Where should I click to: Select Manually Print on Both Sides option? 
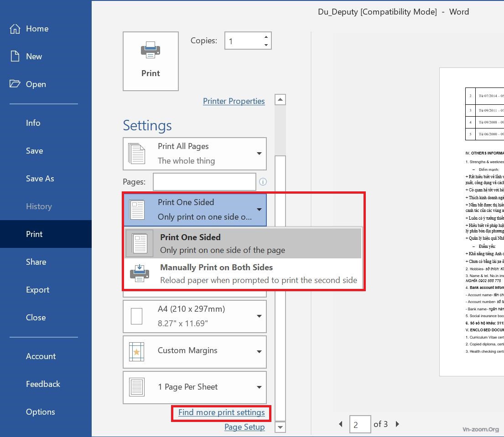[243, 273]
